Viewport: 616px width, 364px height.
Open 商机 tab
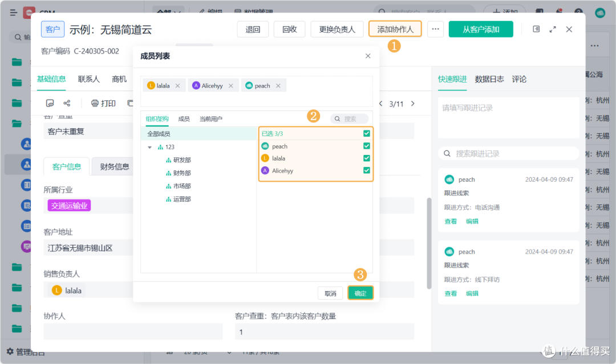[119, 79]
